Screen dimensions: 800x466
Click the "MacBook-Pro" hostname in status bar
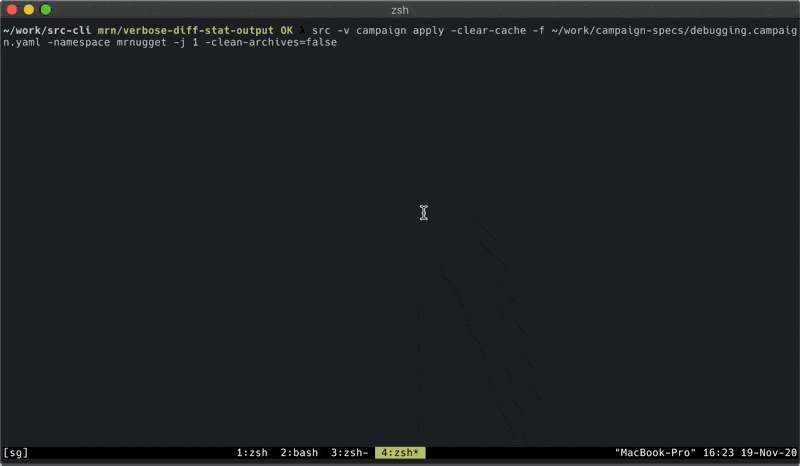(x=655, y=453)
